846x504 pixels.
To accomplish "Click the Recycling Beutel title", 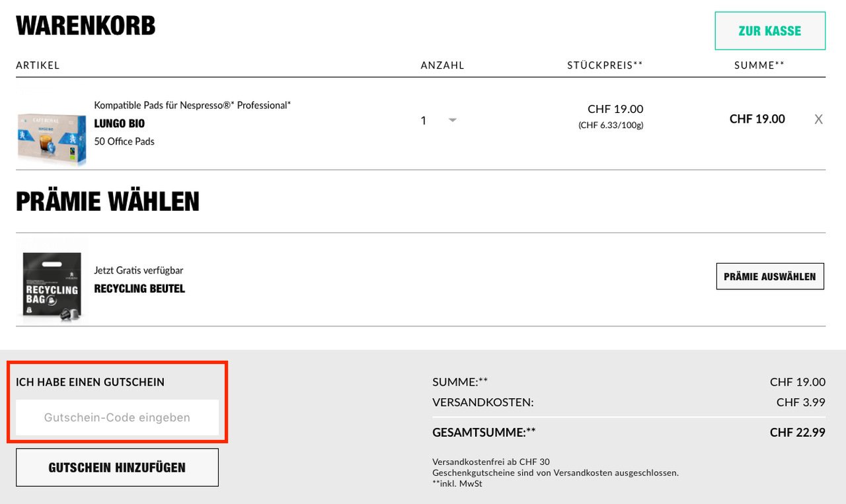I will click(139, 289).
